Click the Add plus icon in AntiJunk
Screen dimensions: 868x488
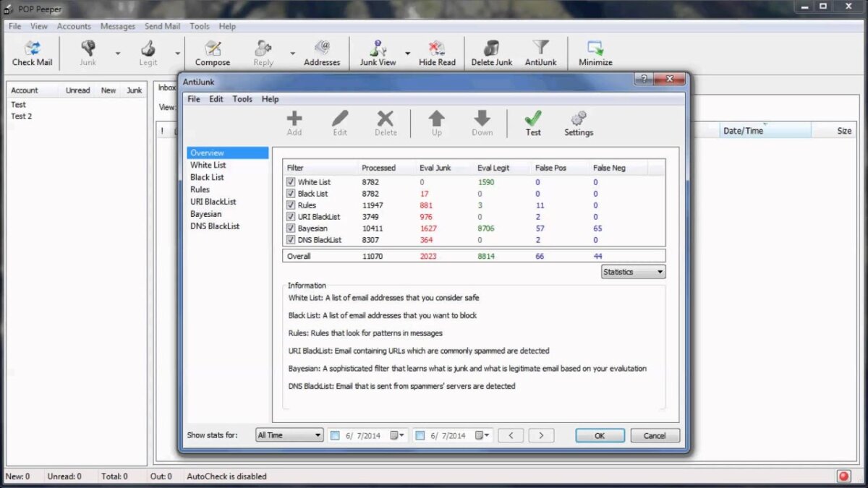pos(294,119)
